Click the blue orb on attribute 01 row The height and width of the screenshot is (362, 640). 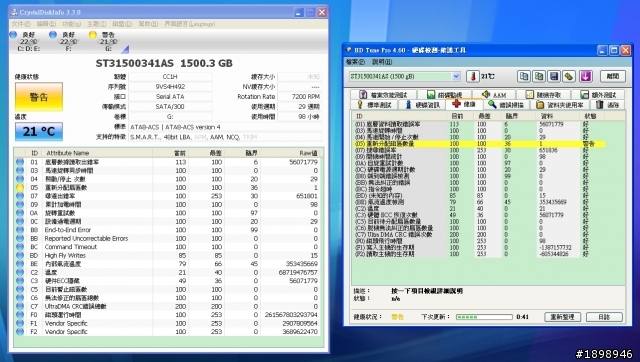click(20, 162)
